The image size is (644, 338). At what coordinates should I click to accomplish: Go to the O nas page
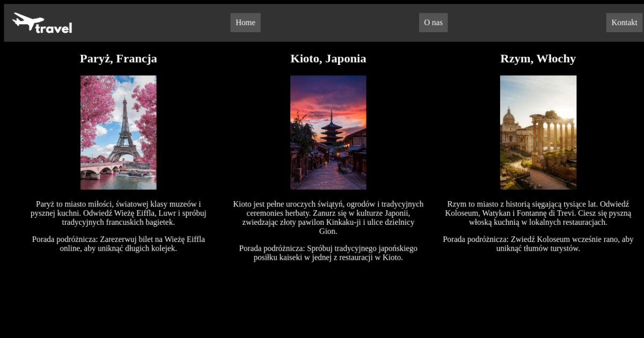[x=433, y=23]
